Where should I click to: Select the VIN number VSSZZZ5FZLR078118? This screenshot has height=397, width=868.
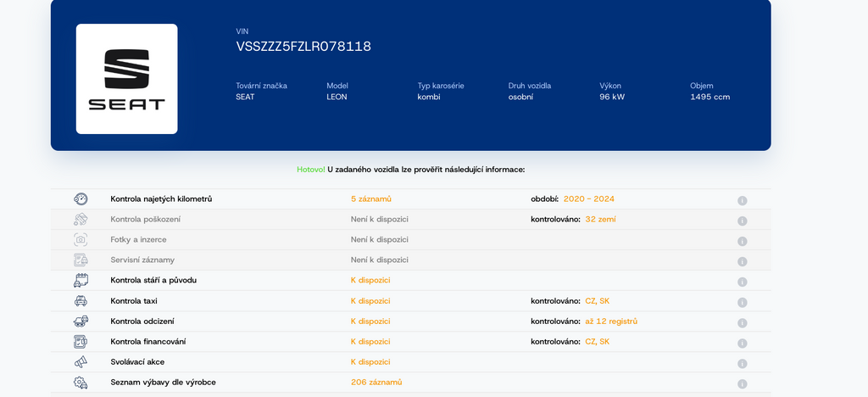pos(303,47)
